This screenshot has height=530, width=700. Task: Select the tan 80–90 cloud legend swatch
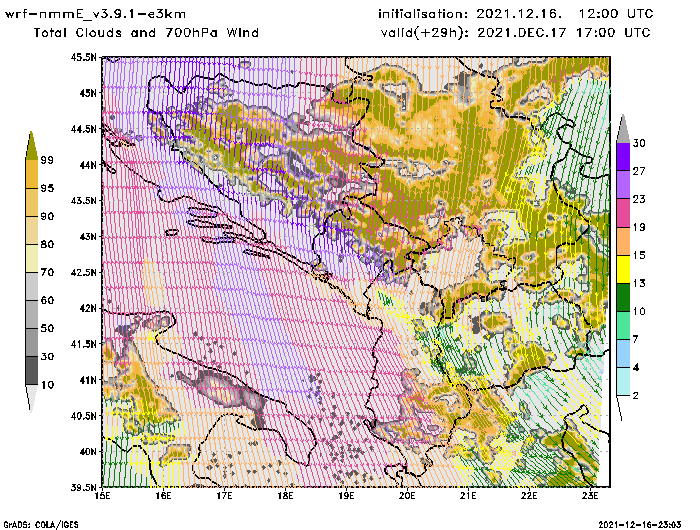[x=31, y=230]
